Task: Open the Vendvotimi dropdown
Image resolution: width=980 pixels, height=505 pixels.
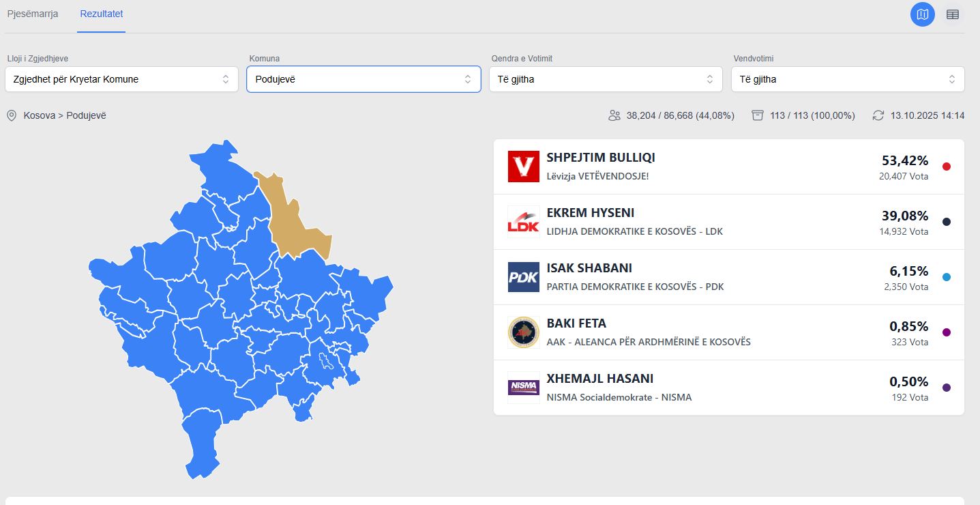Action: [x=848, y=79]
